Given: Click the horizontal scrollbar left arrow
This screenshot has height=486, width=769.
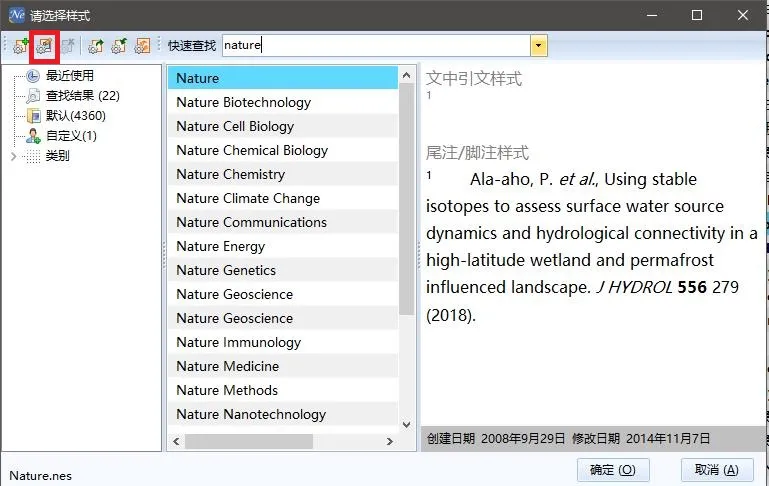Looking at the screenshot, I should [x=177, y=441].
